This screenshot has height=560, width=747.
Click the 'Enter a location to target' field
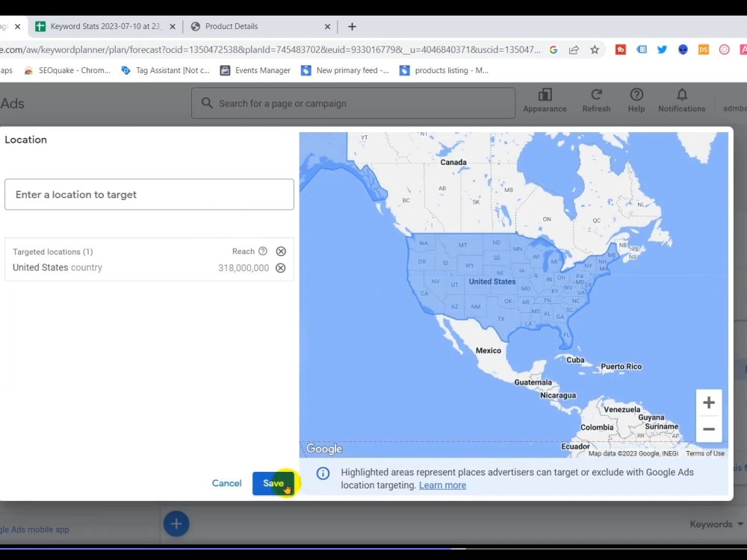click(x=149, y=194)
